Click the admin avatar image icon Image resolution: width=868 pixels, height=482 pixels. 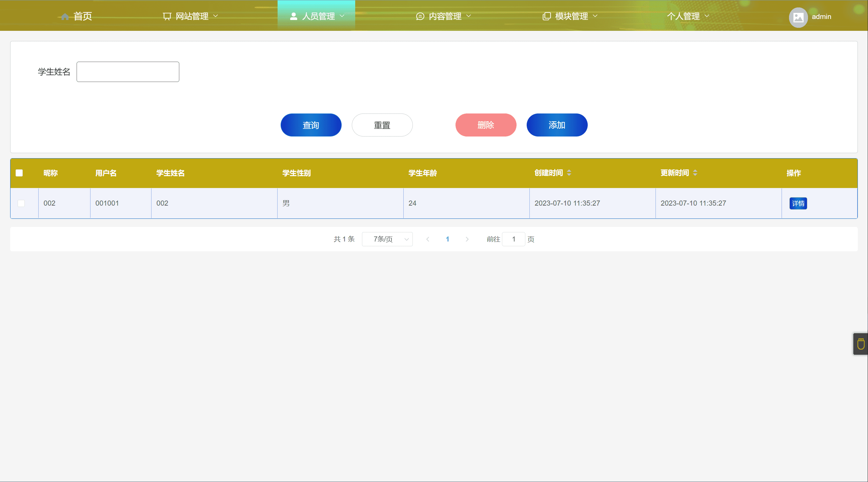pos(798,17)
